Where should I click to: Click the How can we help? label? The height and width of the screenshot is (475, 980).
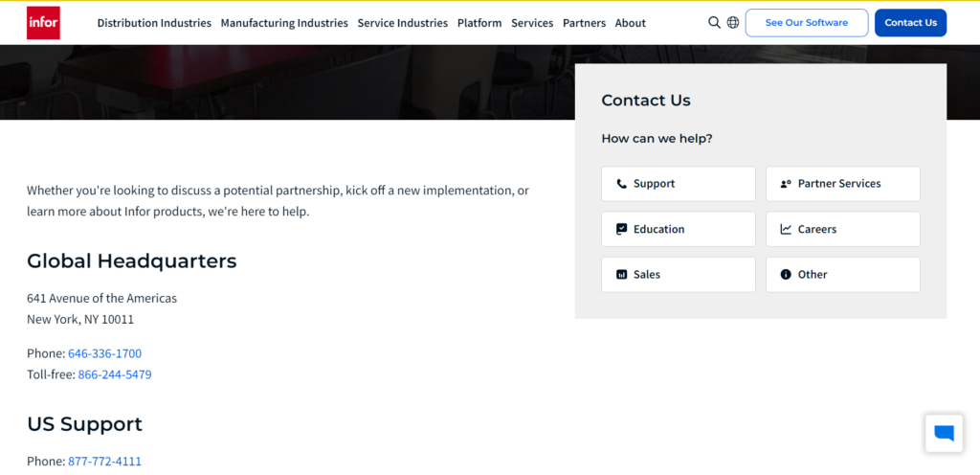657,139
